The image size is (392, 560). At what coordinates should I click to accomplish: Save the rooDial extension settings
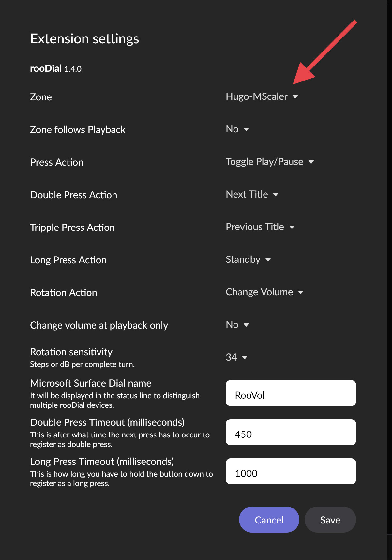[330, 520]
